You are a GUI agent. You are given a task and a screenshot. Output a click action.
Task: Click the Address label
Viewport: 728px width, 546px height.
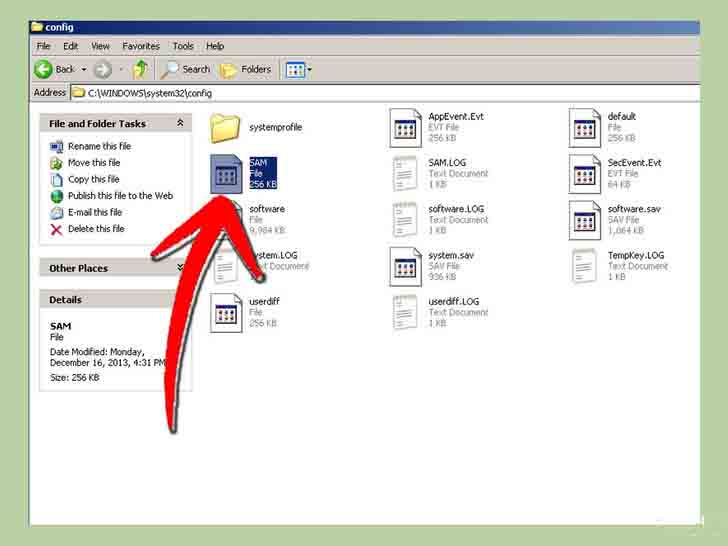(x=50, y=92)
